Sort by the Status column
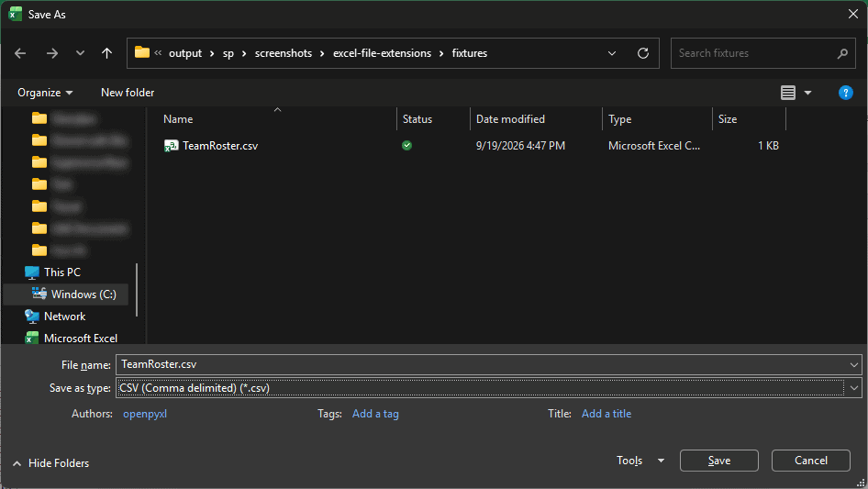The image size is (868, 489). click(x=417, y=119)
